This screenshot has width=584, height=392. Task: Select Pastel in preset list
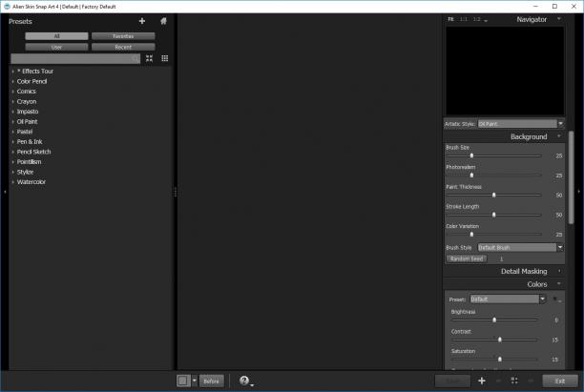(x=25, y=132)
